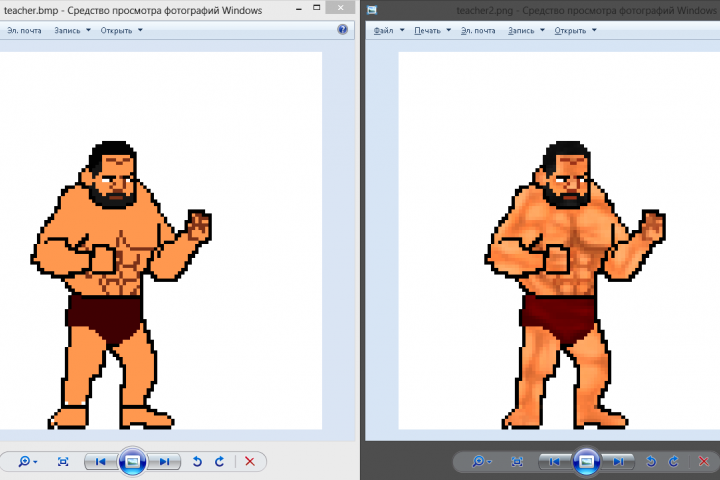The height and width of the screenshot is (480, 720).
Task: Rotate clockwise in teacher.bmp window
Action: coord(219,462)
